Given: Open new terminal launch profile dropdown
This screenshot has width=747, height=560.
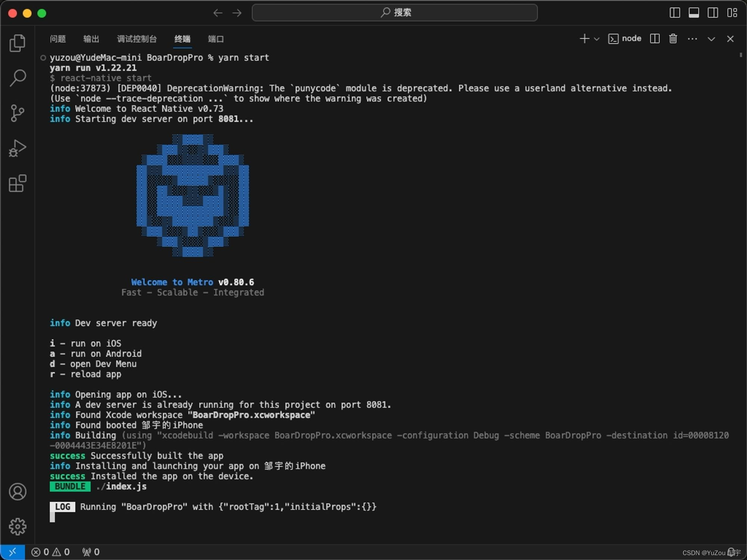Looking at the screenshot, I should 597,39.
